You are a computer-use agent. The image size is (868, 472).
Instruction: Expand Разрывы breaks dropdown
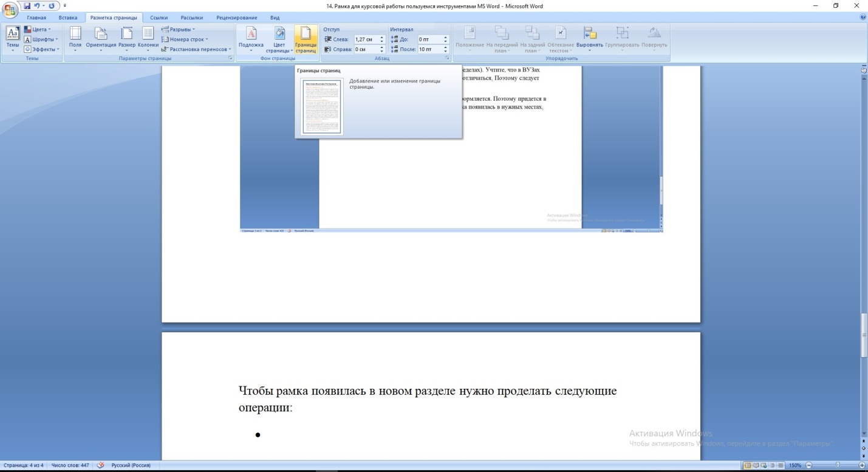tap(178, 29)
